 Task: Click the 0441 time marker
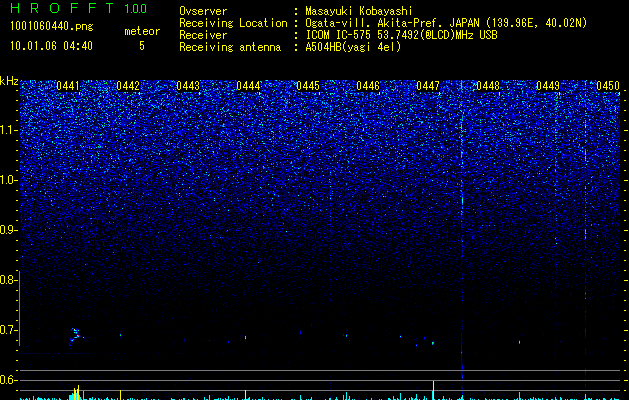(x=68, y=86)
